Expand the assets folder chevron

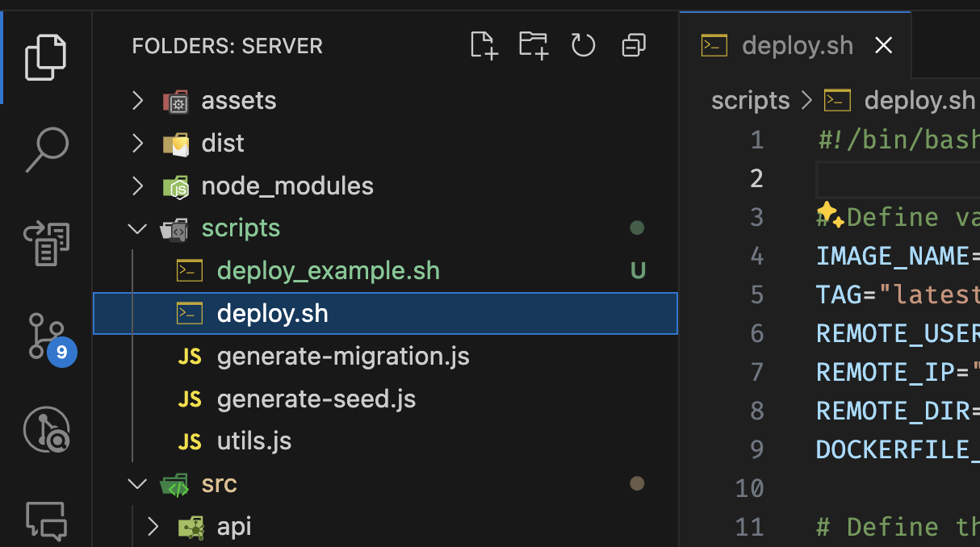pyautogui.click(x=138, y=101)
